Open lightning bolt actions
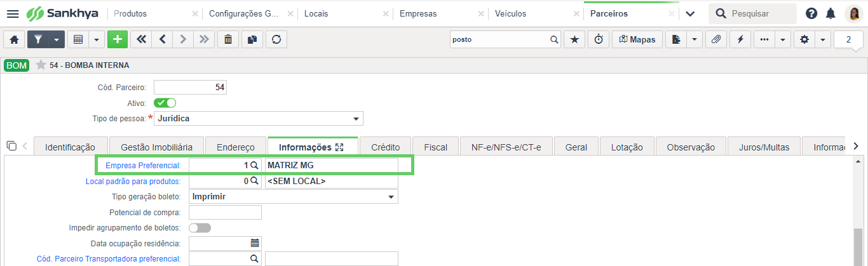Viewport: 868px width, 266px height. point(740,39)
